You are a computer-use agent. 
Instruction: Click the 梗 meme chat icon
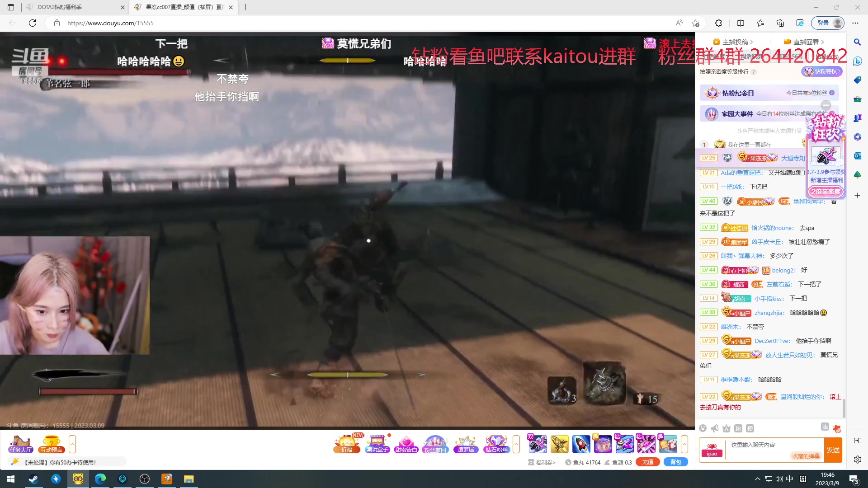[750, 428]
